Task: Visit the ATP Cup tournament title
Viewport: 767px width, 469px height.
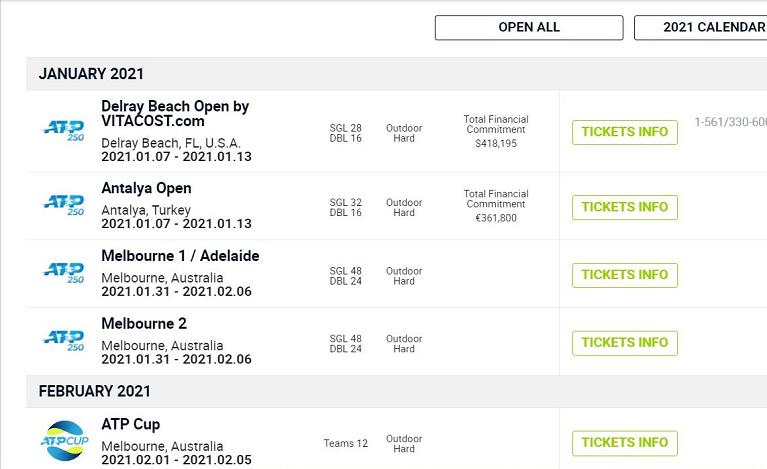Action: (130, 424)
